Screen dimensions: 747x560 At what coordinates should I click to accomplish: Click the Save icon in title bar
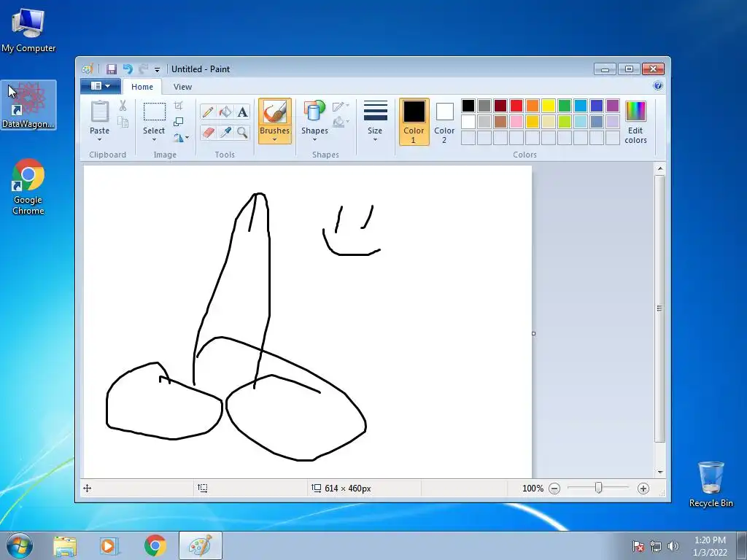(x=111, y=69)
